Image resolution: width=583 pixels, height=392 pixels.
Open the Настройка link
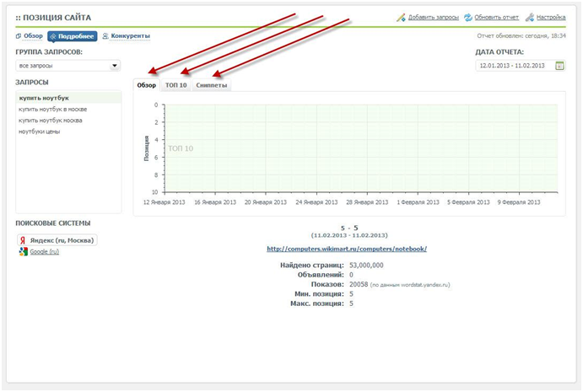pyautogui.click(x=551, y=18)
